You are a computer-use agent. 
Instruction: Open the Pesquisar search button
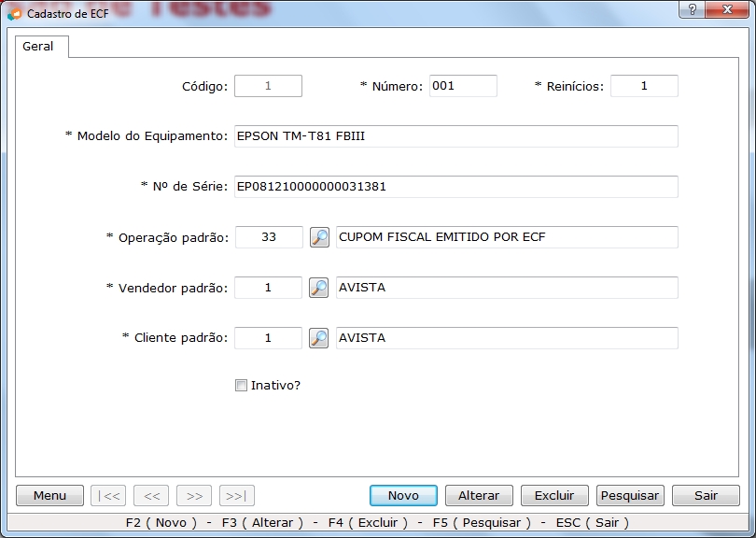coord(630,496)
